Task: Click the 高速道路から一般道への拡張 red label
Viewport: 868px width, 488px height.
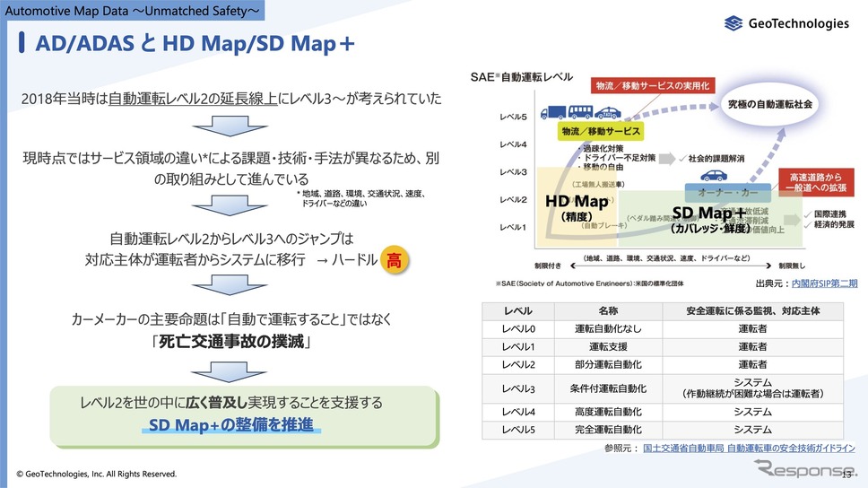Action: point(816,182)
